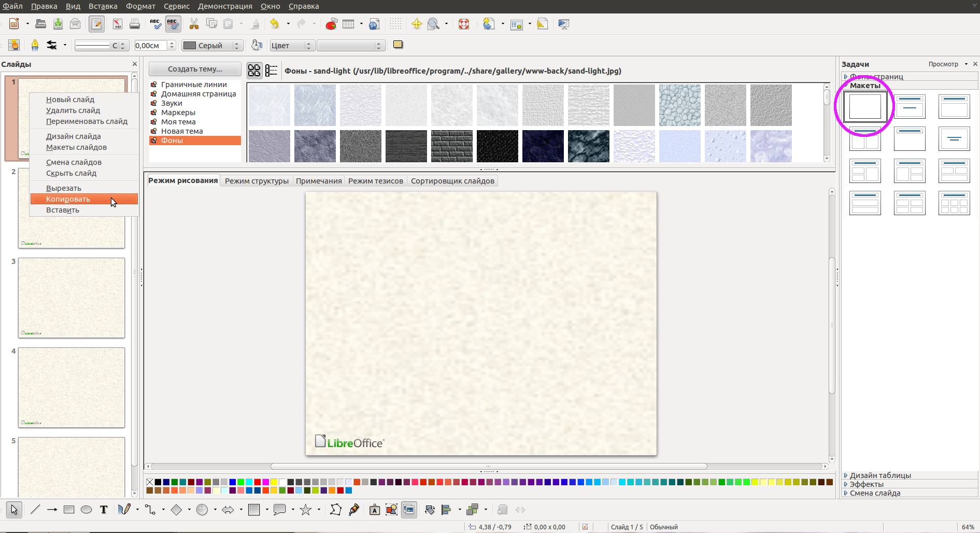Choose Копировать in the context menu
980x533 pixels.
click(68, 199)
